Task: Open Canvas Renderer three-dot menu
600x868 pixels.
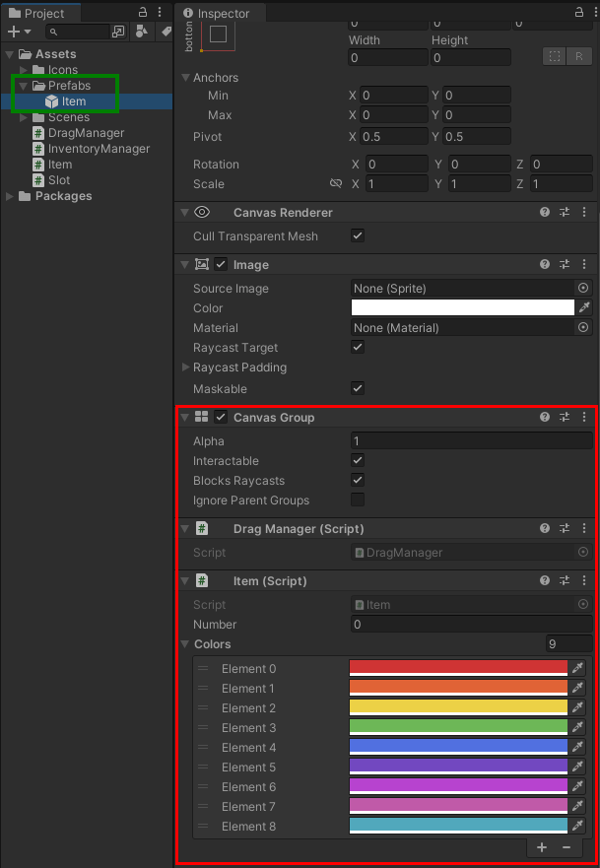Action: 584,212
